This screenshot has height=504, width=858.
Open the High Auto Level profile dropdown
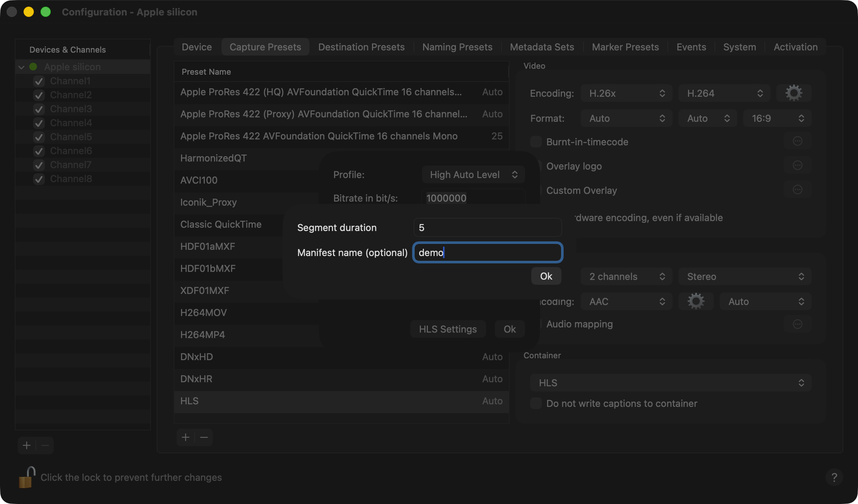click(x=473, y=174)
